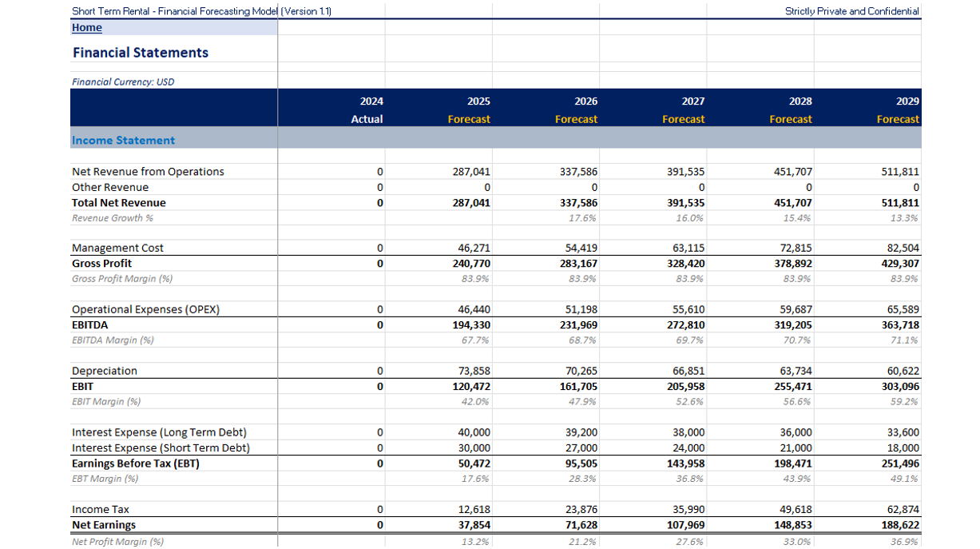Select the Net Earnings value 188,622
This screenshot has width=980, height=549.
(x=898, y=525)
